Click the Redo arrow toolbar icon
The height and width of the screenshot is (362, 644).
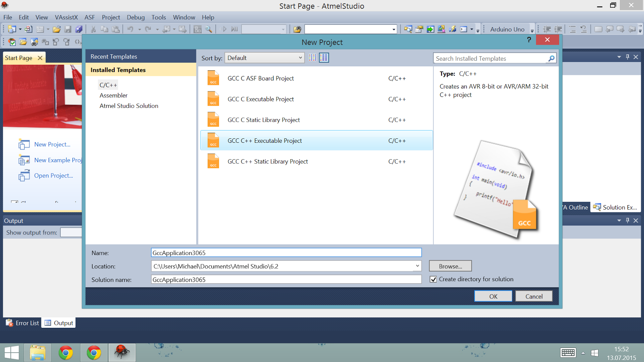148,29
